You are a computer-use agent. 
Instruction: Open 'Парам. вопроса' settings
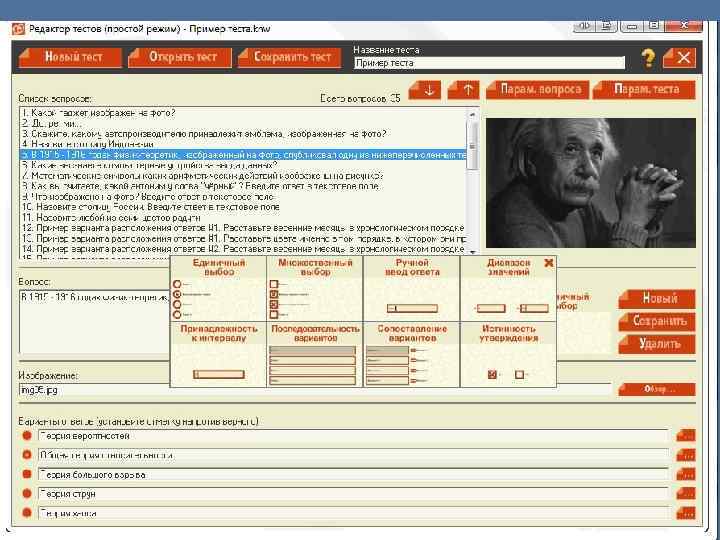pos(537,90)
